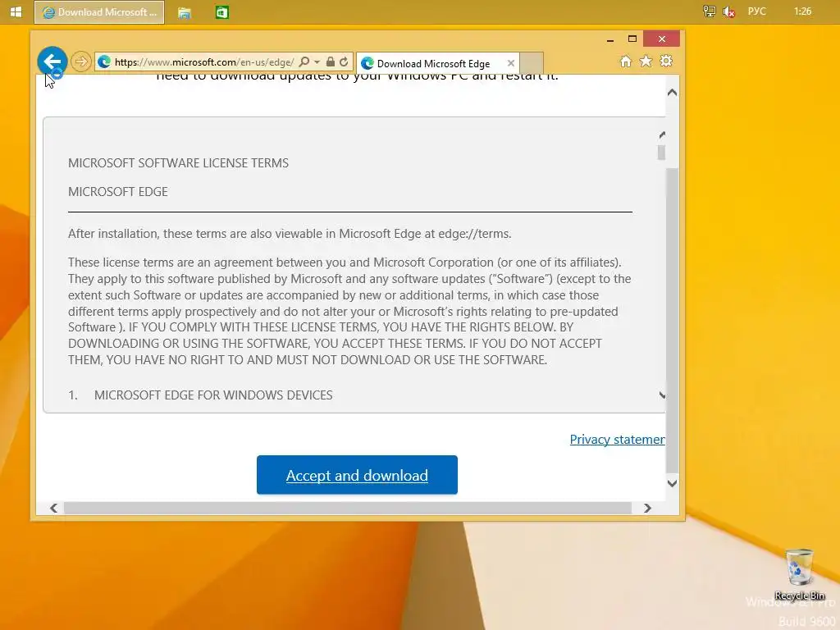Click the URL address field
Screen dimensions: 840x630
203,62
